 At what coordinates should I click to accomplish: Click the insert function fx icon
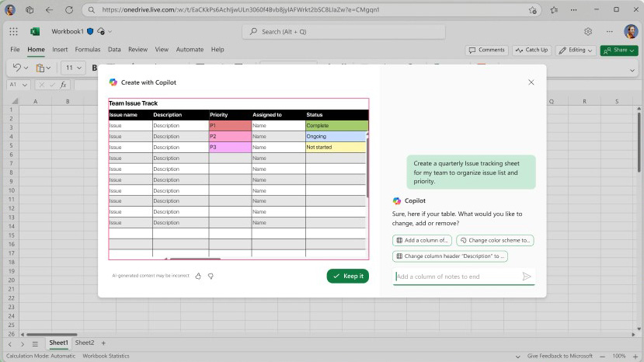[63, 85]
